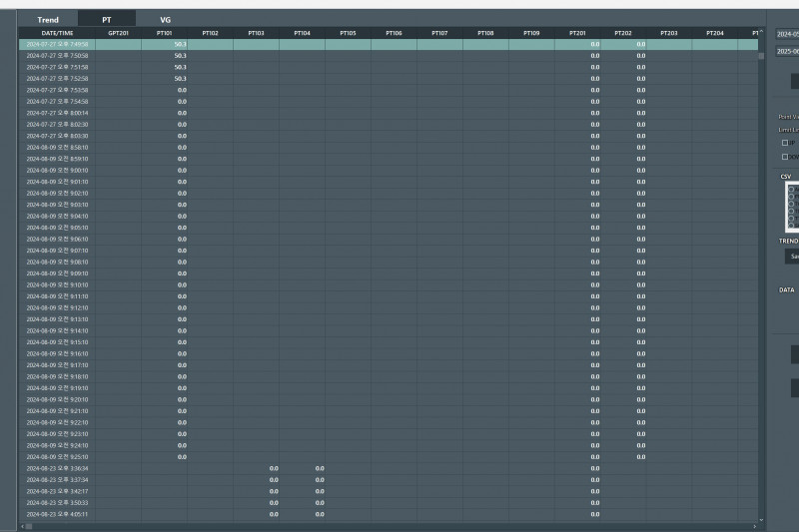Click the GPT201 column header
The width and height of the screenshot is (799, 532).
click(x=118, y=33)
